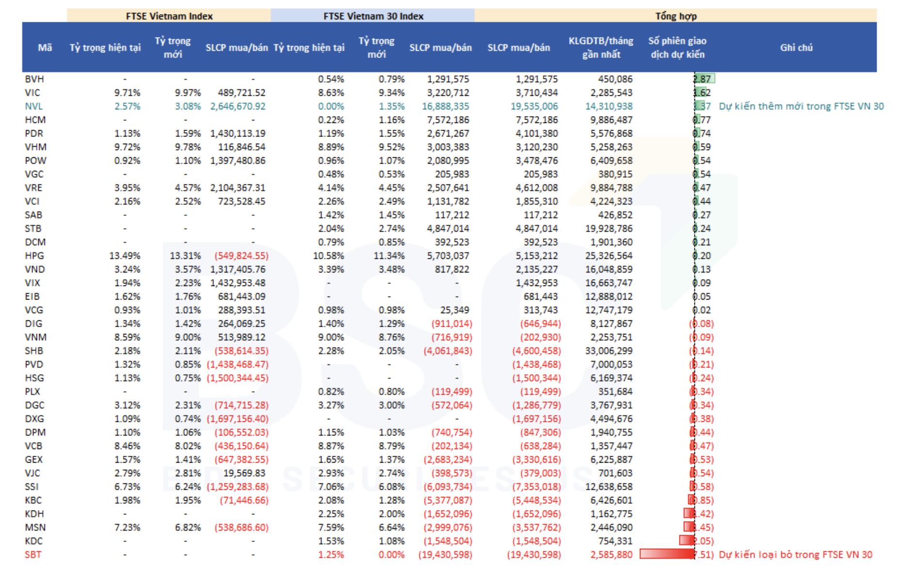Click the HPG ticker in the Mã column

point(34,255)
